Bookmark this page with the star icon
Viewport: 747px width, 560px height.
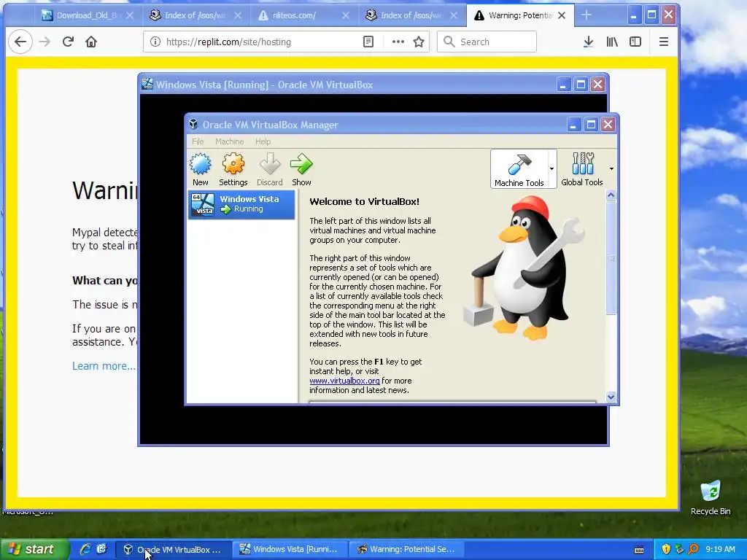(419, 42)
